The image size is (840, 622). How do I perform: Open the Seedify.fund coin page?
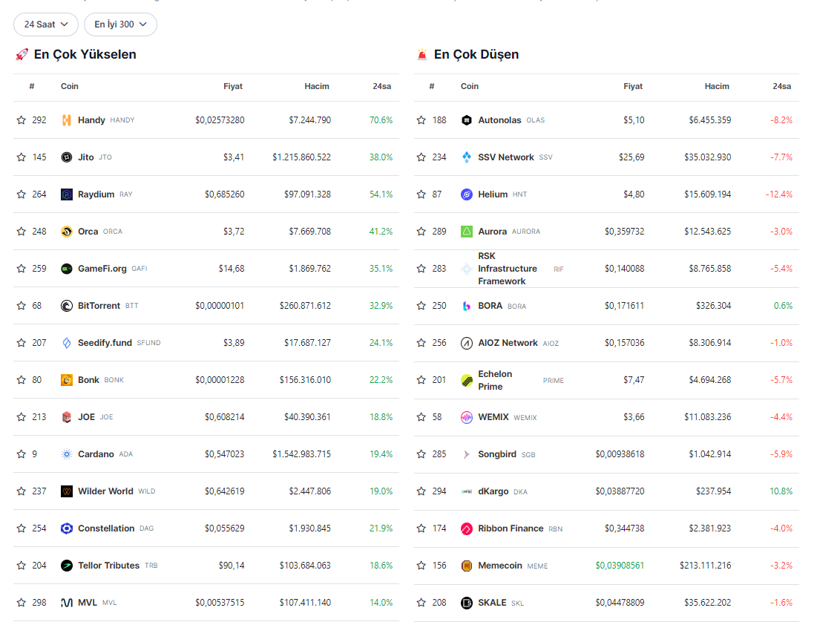pos(105,343)
